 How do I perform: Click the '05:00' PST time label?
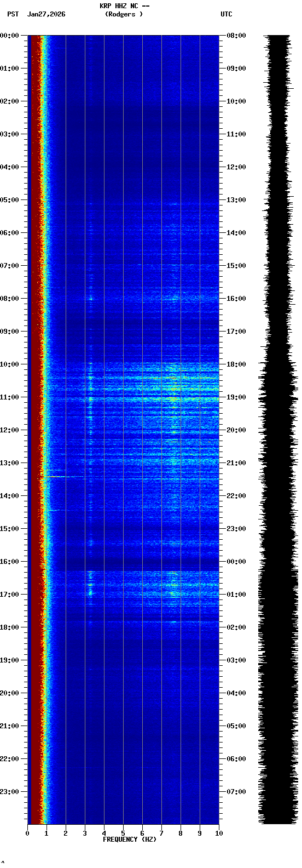coord(9,200)
